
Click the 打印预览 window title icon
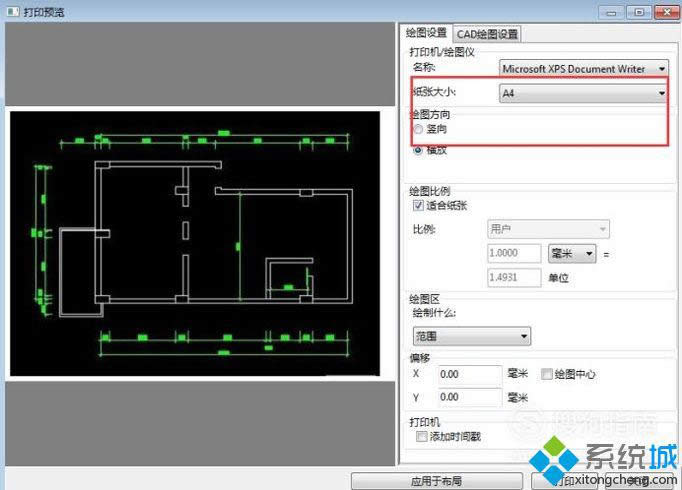(x=13, y=11)
